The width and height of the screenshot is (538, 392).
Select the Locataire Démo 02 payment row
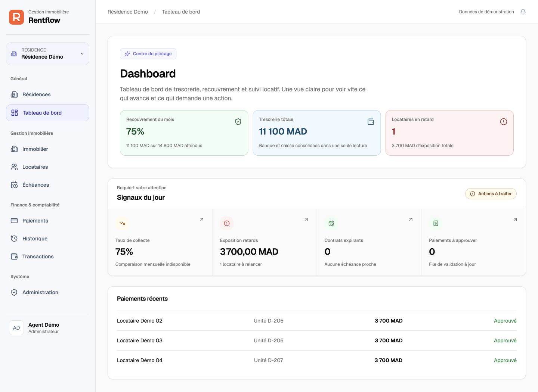pos(317,321)
